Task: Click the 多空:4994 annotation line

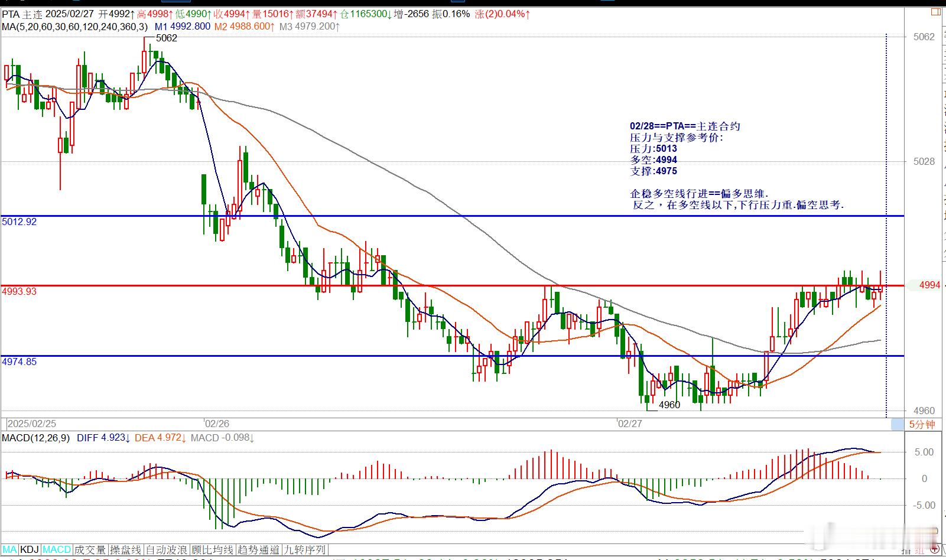Action: [x=654, y=160]
